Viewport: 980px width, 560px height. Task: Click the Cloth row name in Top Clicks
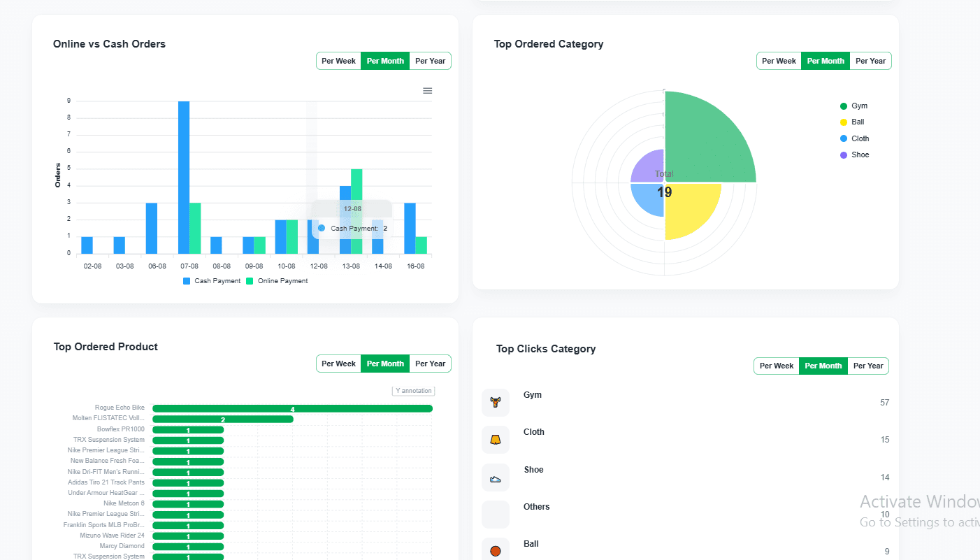(x=534, y=432)
